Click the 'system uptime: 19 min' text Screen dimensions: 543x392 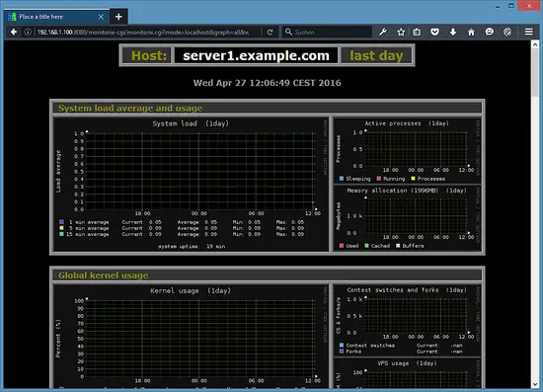(192, 247)
